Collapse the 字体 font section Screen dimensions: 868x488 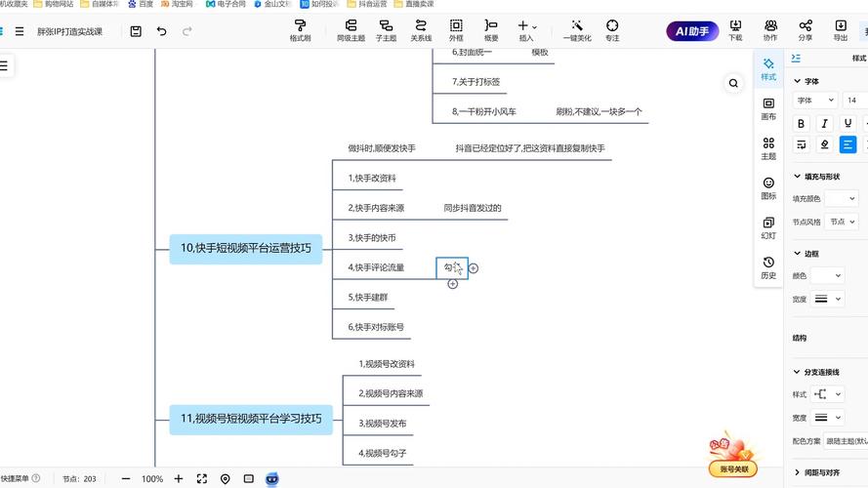[797, 81]
